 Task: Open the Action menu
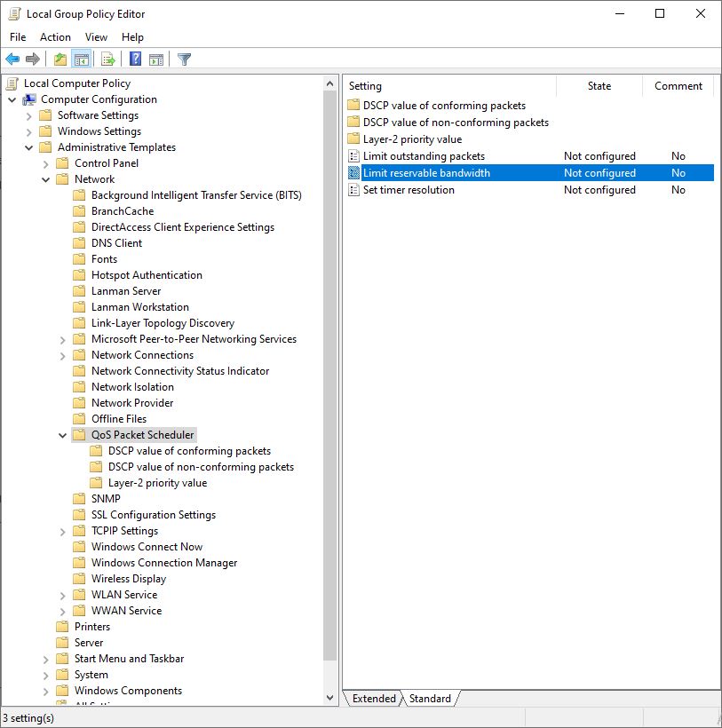55,37
